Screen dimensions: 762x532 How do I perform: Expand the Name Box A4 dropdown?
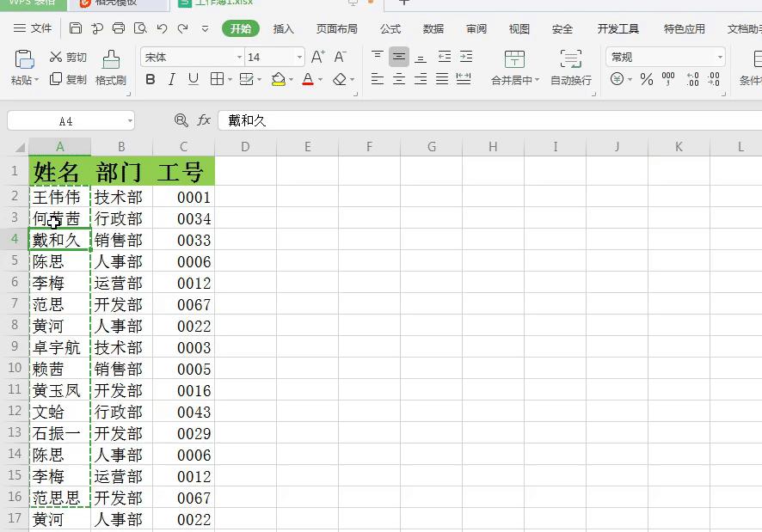130,120
